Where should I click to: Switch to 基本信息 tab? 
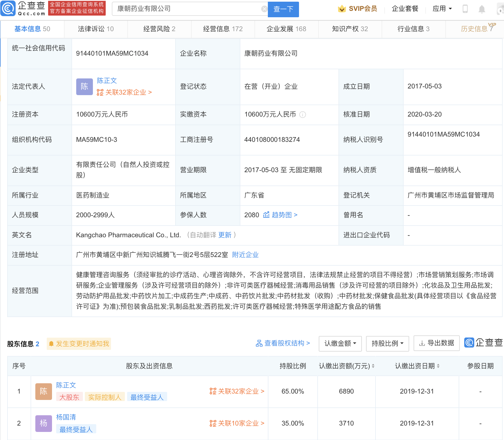tap(32, 29)
